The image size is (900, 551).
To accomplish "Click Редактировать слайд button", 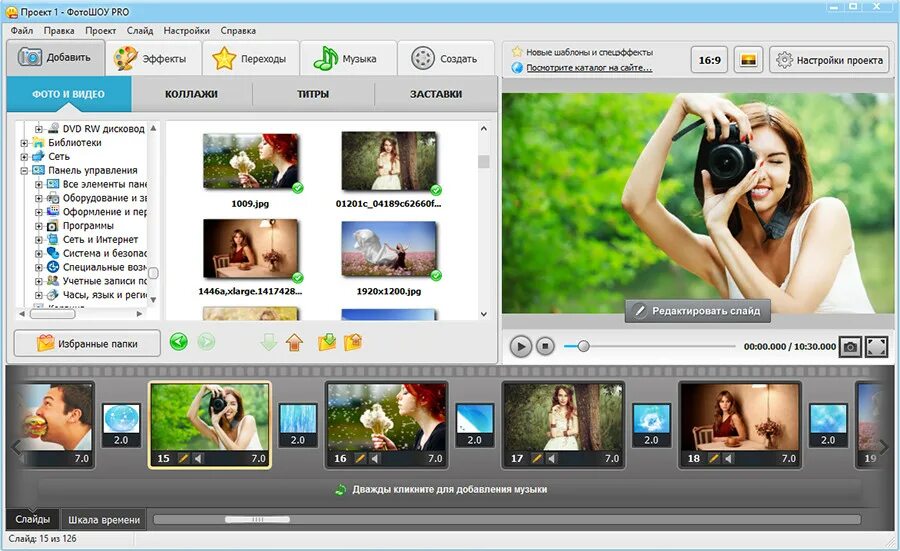I will 697,311.
